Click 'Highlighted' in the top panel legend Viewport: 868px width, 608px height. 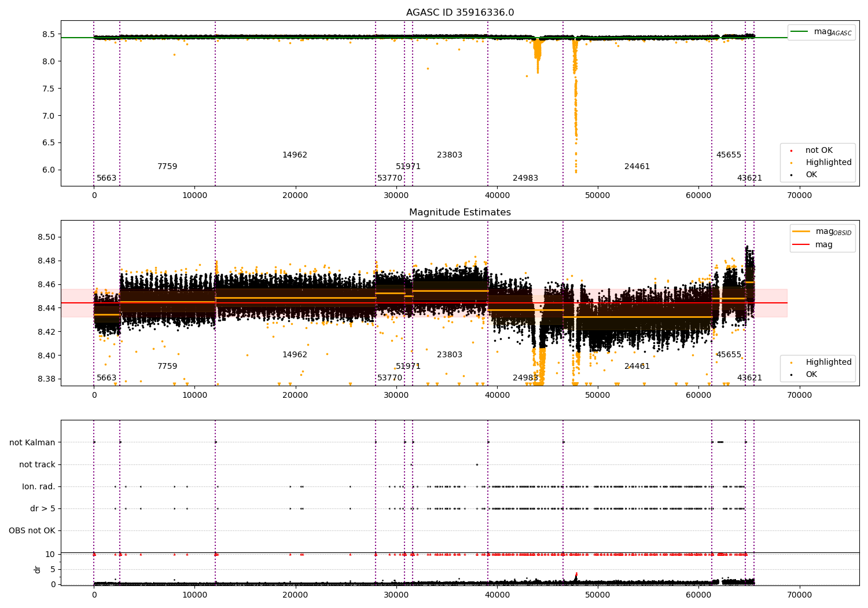coord(829,163)
